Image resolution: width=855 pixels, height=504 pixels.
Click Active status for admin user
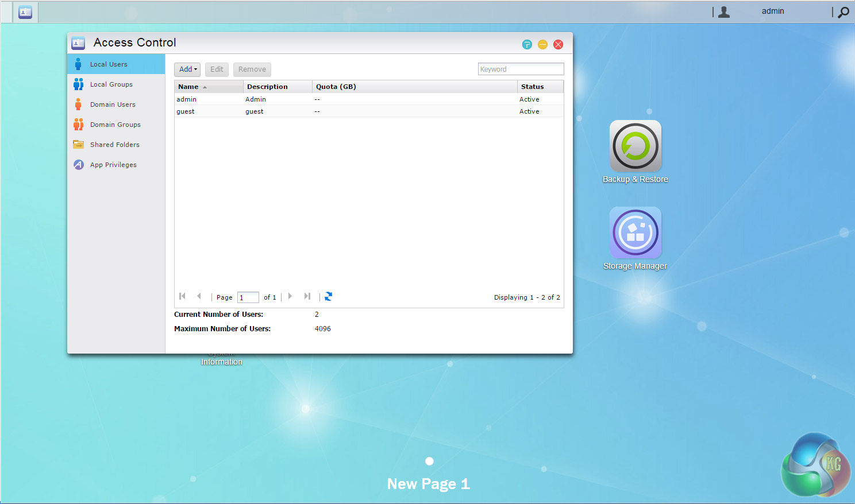(529, 99)
